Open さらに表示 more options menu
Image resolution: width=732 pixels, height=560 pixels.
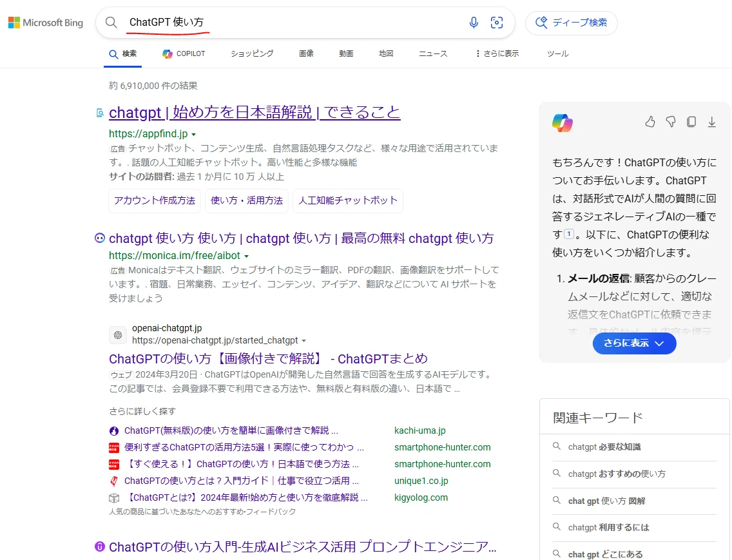[x=497, y=53]
